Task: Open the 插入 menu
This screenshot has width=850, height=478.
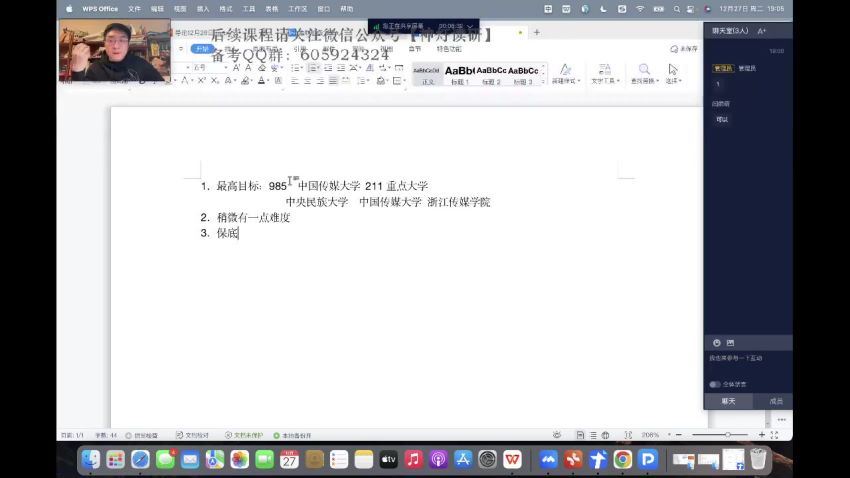Action: pyautogui.click(x=203, y=9)
